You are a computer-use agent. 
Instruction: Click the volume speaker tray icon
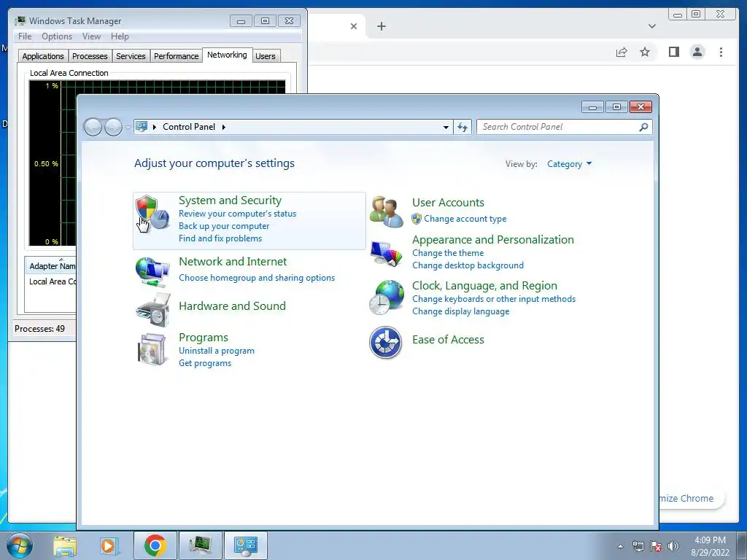click(x=673, y=546)
